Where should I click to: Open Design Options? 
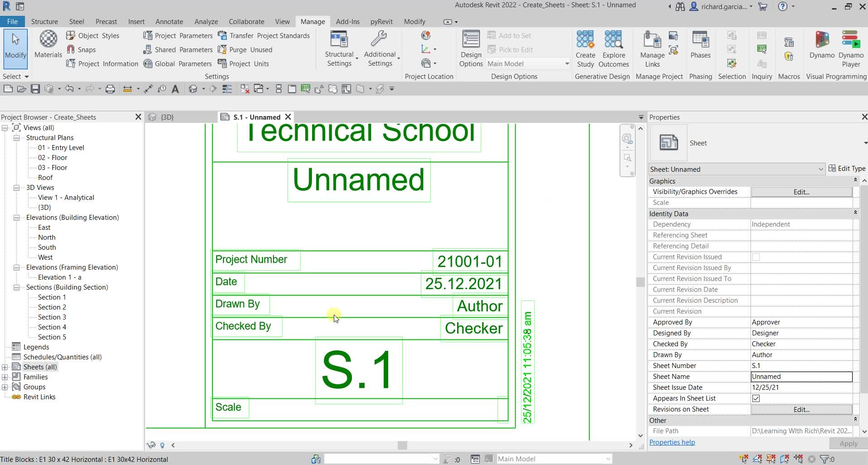(x=471, y=49)
